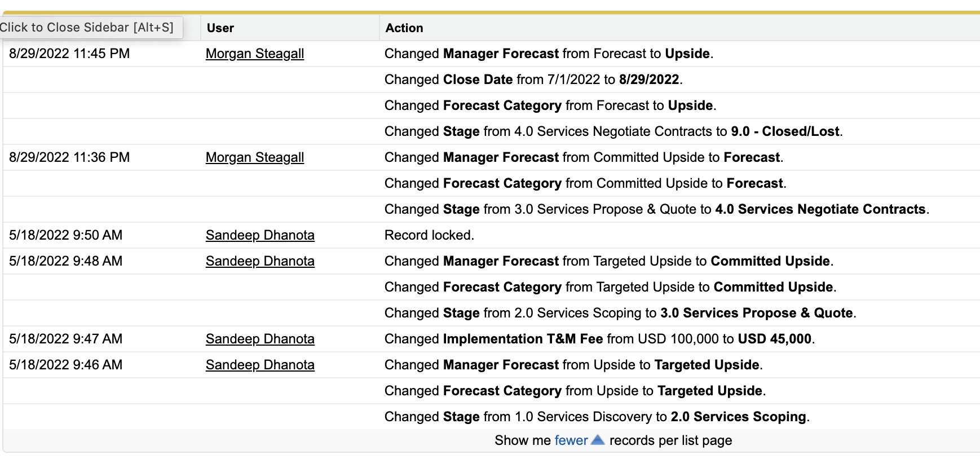Image resolution: width=980 pixels, height=459 pixels.
Task: Select the 8/29/2022 11:36 PM date cell
Action: (x=69, y=157)
